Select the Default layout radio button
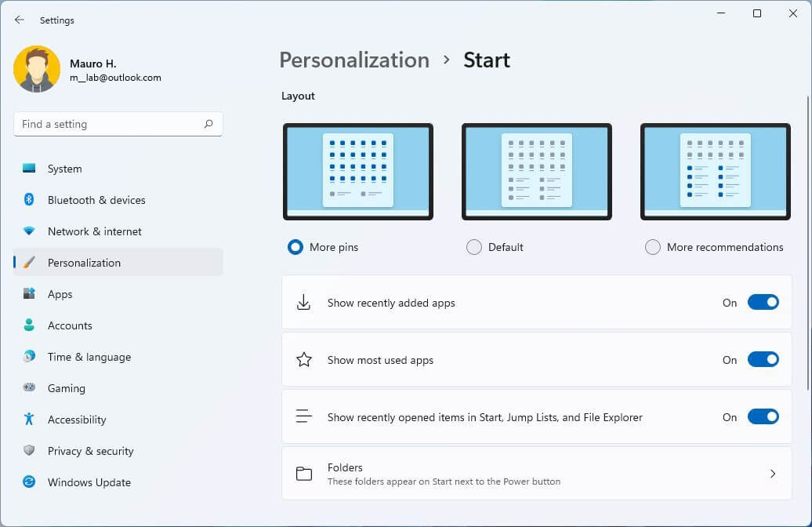 473,247
